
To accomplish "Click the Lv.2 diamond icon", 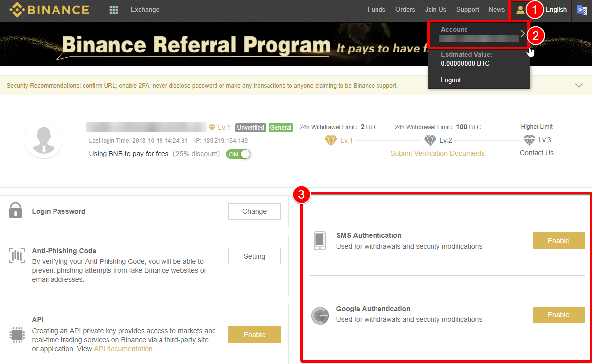I will 430,141.
